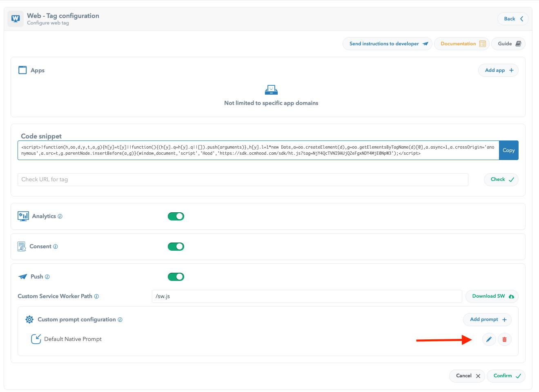Edit the service worker path field
Image resolution: width=539 pixels, height=392 pixels.
click(x=307, y=296)
